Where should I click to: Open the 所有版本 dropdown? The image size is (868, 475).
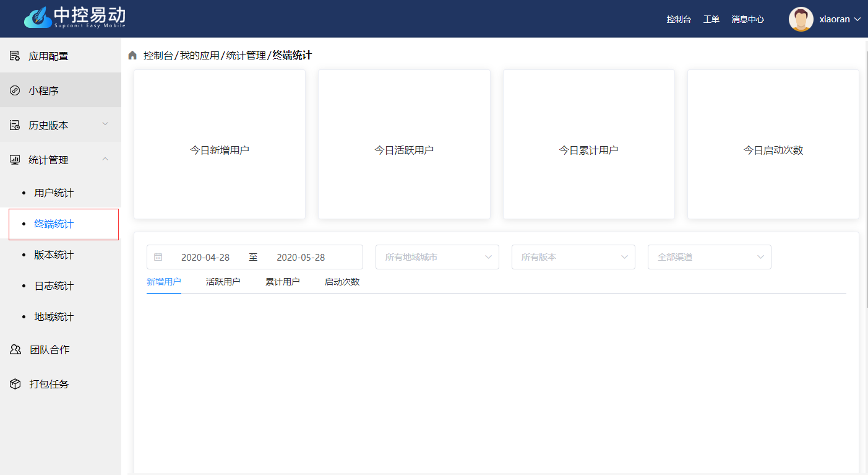[574, 257]
